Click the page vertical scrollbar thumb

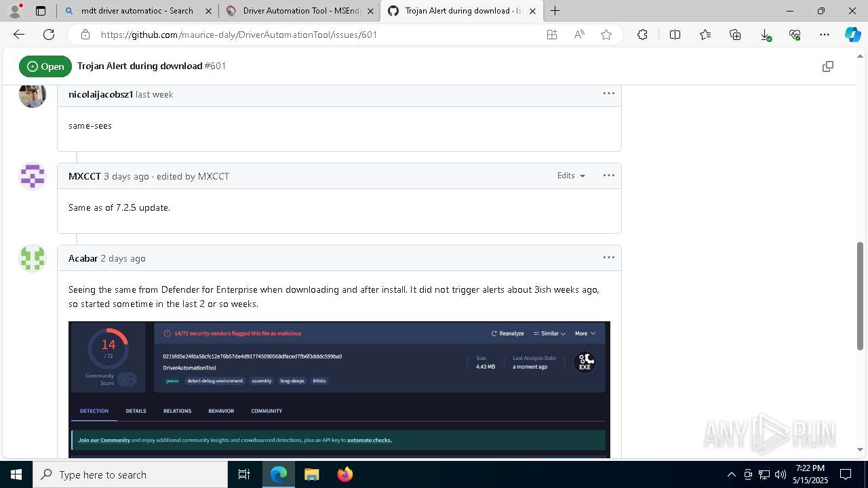(x=861, y=296)
